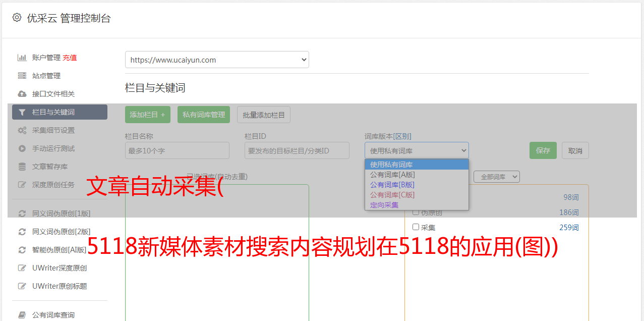Select 公有词库[B版] option

click(417, 185)
